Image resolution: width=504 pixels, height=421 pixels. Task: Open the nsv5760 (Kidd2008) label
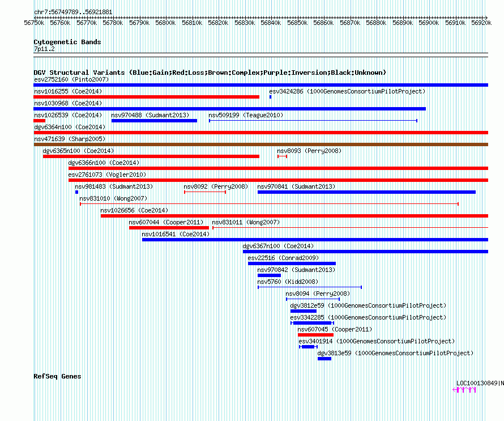(288, 282)
